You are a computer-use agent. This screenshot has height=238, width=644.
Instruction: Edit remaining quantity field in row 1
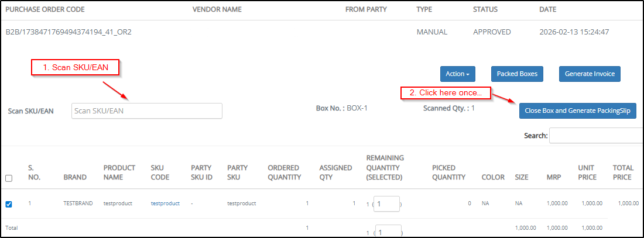(386, 204)
